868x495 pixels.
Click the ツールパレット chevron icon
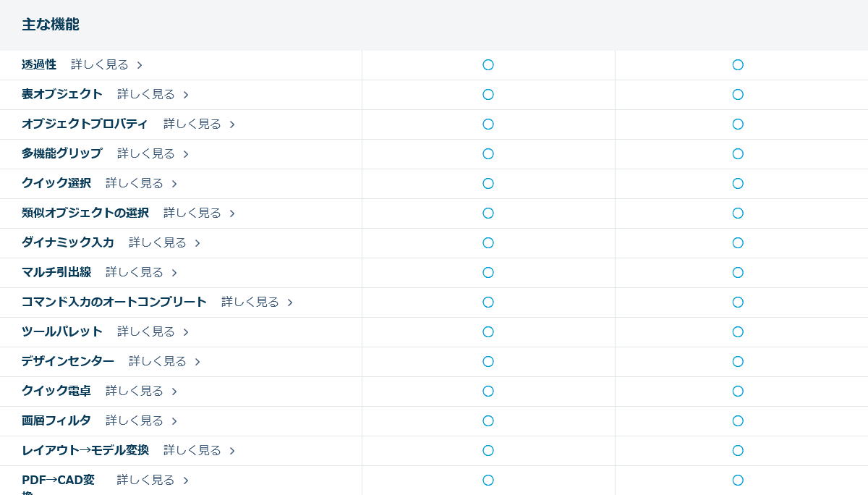186,332
